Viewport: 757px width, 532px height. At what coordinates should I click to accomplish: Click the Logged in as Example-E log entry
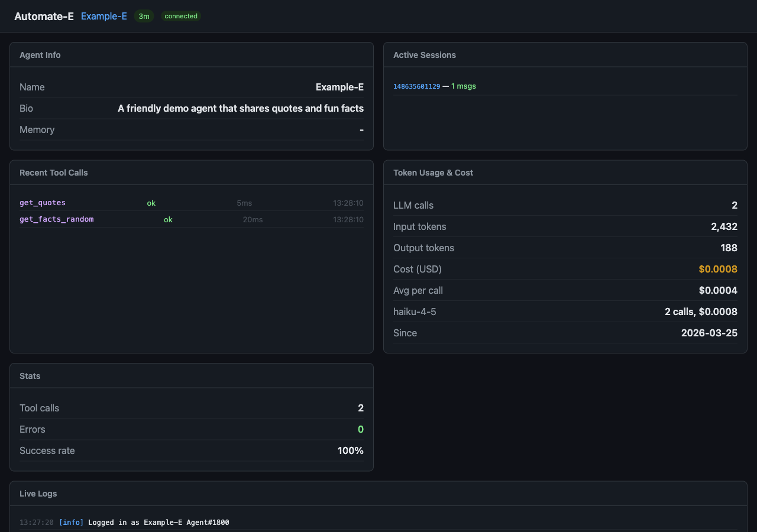(x=158, y=523)
